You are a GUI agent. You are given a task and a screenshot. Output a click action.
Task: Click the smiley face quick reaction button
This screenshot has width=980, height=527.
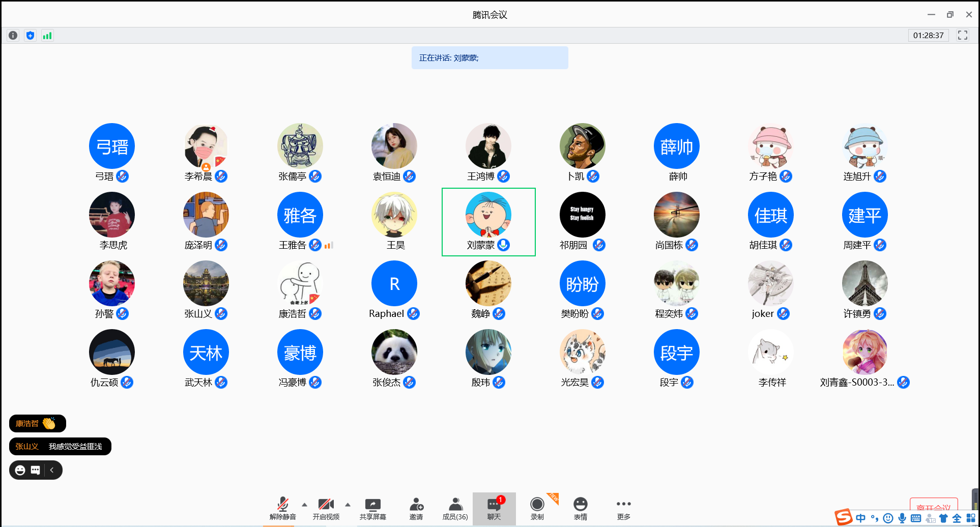click(x=20, y=470)
